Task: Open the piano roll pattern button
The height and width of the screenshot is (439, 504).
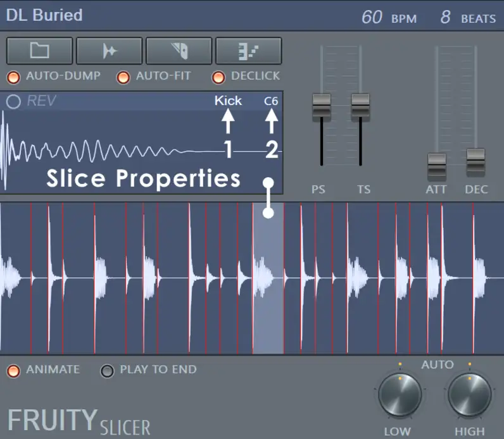Action: 248,51
